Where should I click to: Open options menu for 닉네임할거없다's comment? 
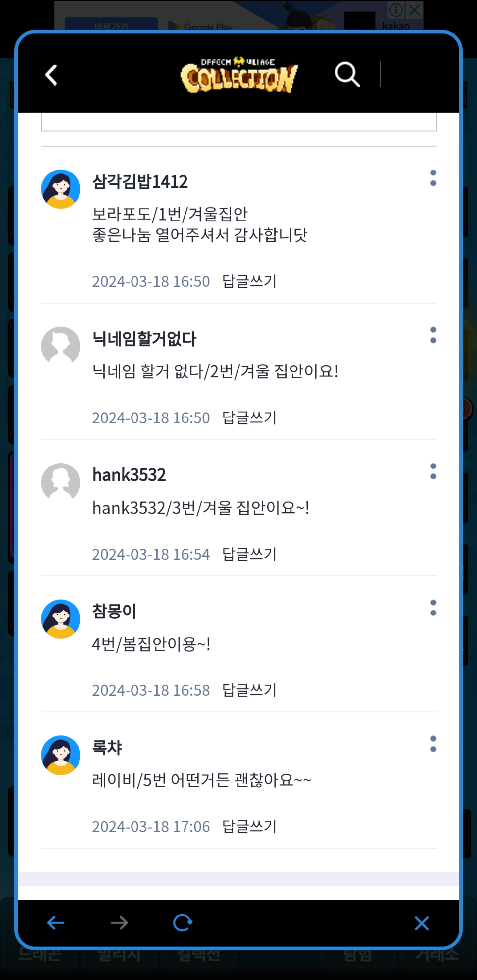(433, 335)
